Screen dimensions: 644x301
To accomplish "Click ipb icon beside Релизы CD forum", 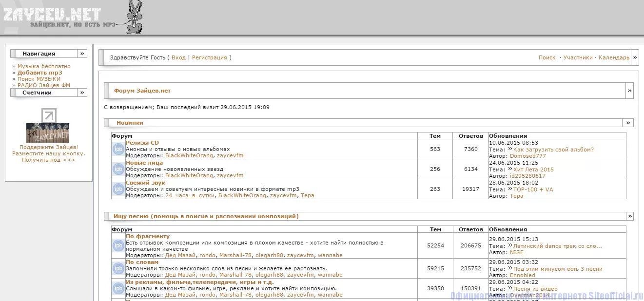I will (118, 149).
